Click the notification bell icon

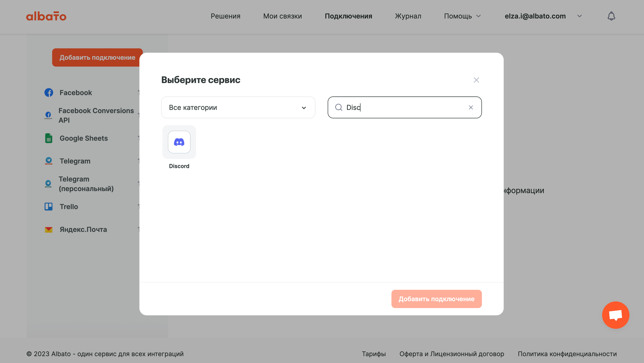[611, 16]
